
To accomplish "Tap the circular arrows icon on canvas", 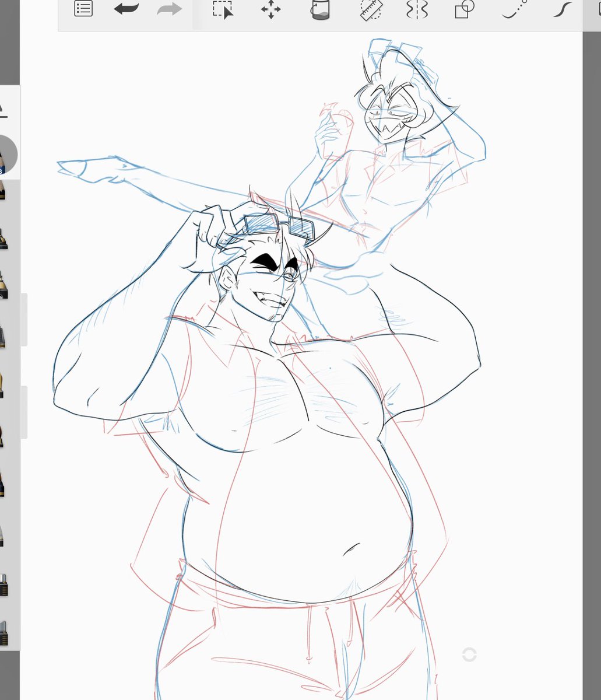I will [469, 654].
